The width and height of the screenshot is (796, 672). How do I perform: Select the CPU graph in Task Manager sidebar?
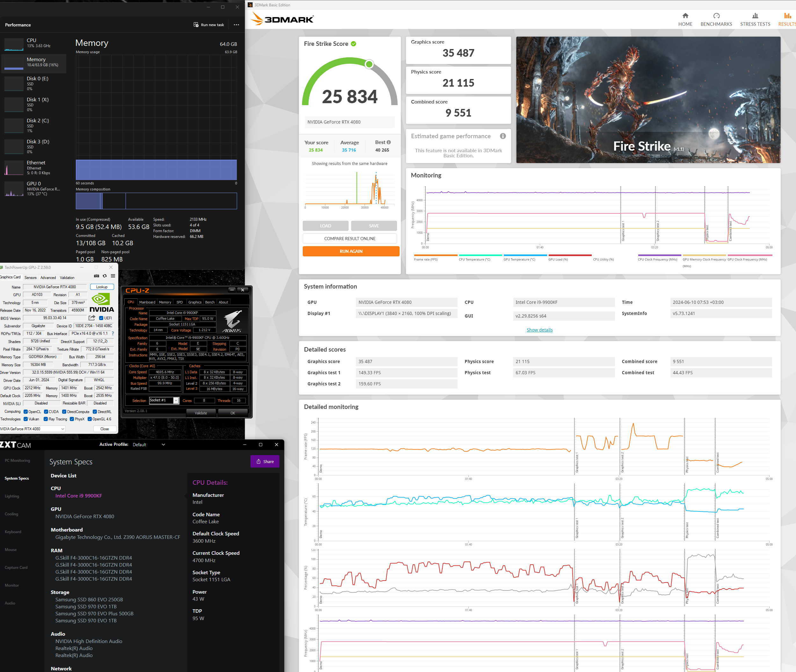14,44
